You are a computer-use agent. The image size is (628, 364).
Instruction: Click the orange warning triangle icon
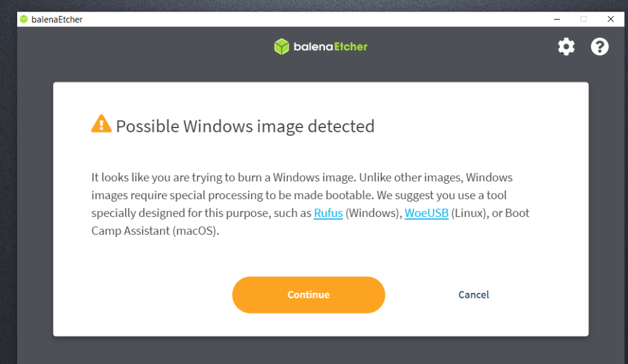coord(101,124)
